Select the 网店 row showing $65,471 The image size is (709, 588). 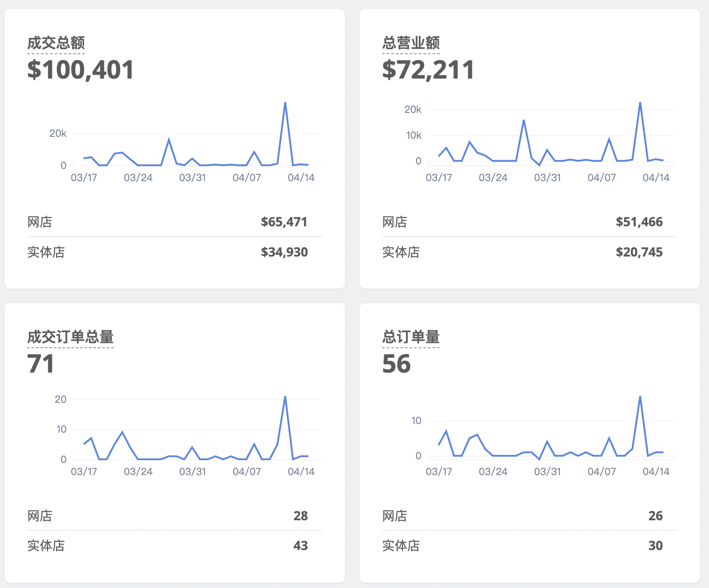[175, 222]
